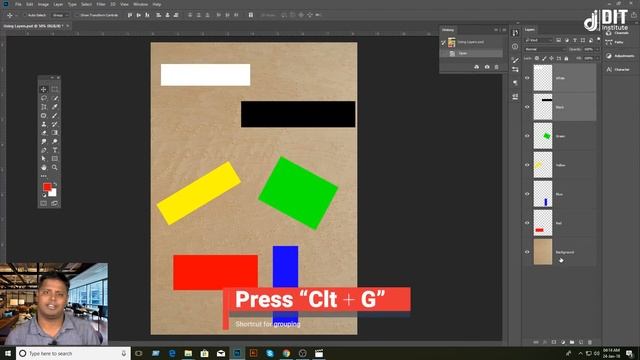Delete layer using the Layers trash icon

point(590,342)
